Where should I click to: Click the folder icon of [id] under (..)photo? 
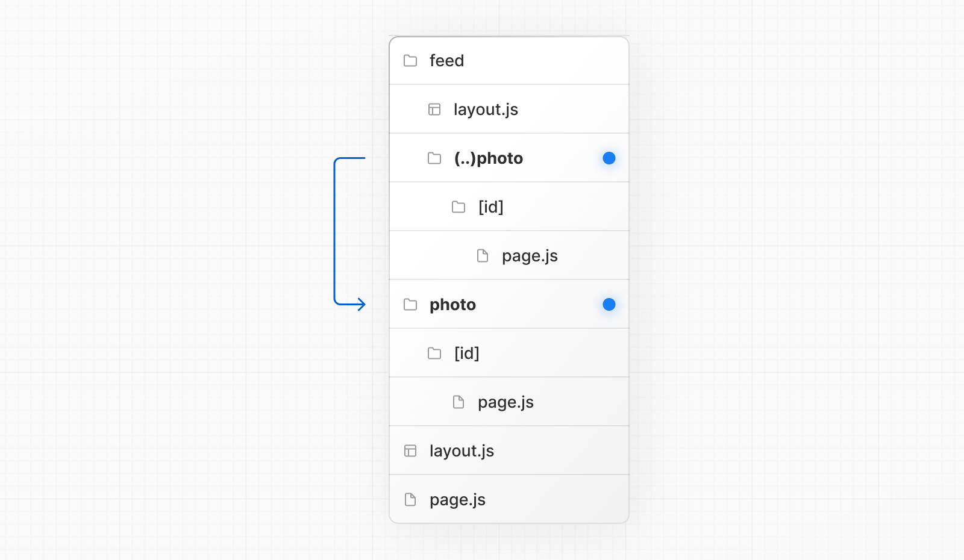[459, 207]
